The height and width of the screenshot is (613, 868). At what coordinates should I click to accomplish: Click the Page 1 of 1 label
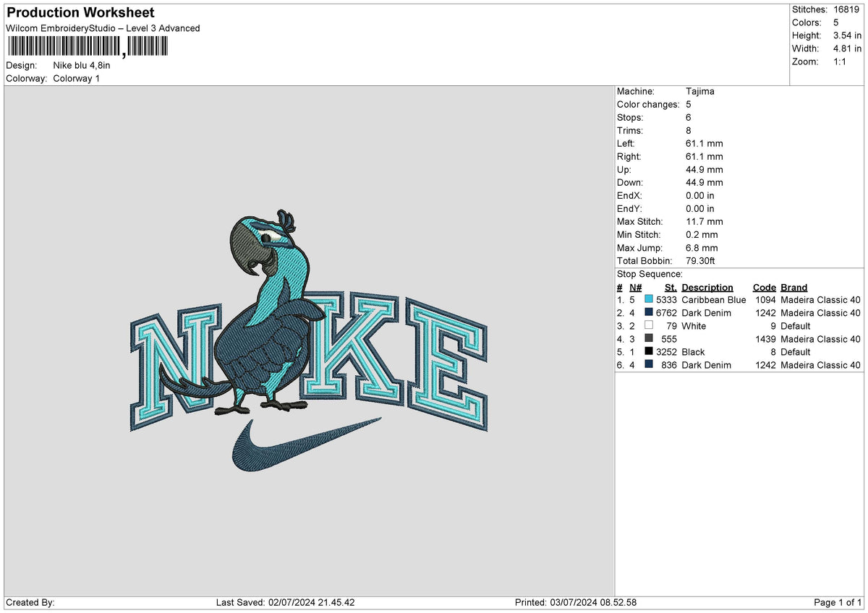(838, 602)
